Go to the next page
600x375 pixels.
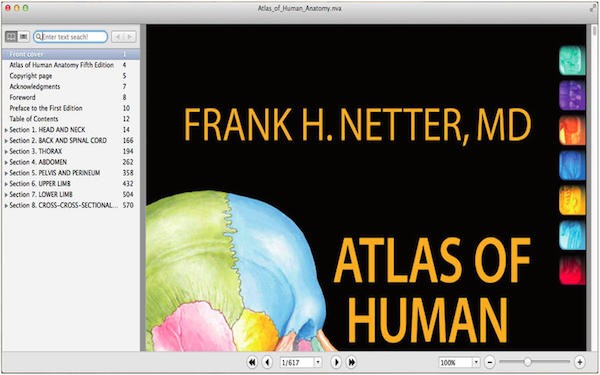336,362
